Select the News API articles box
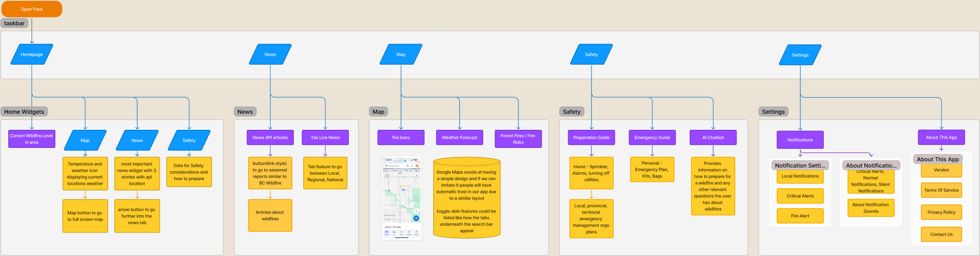 pyautogui.click(x=270, y=138)
